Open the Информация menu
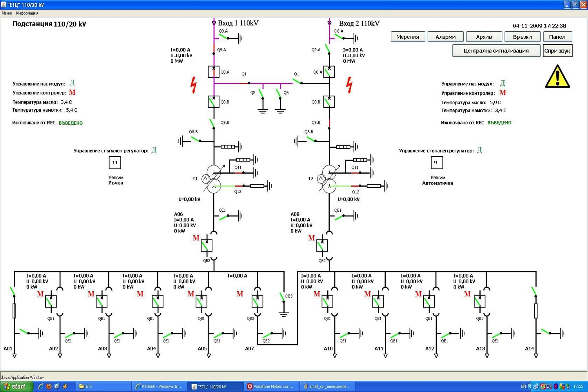The height and width of the screenshot is (392, 588). click(27, 13)
